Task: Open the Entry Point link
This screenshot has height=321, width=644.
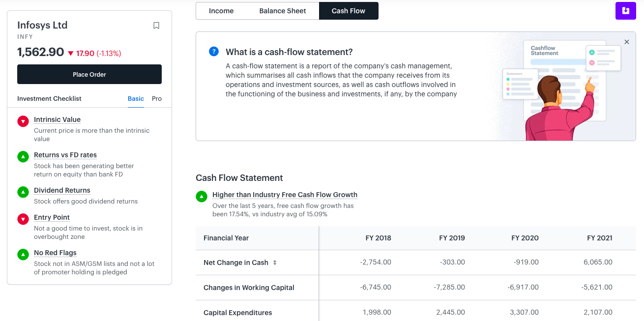Action: tap(52, 217)
